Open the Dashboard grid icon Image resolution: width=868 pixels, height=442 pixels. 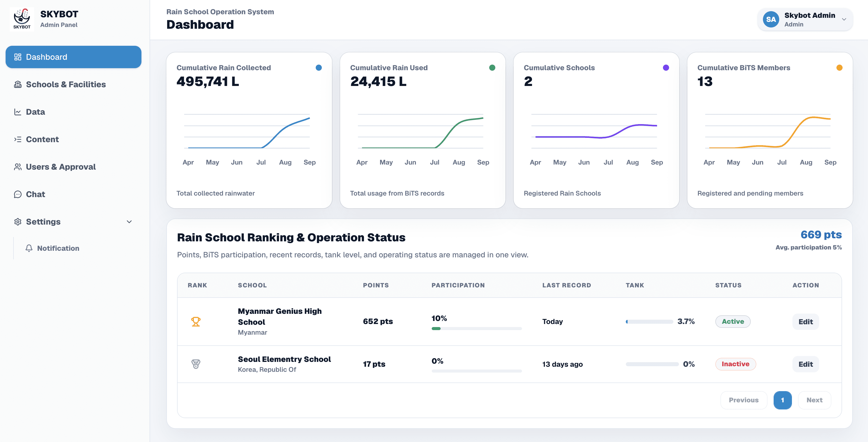(x=18, y=57)
